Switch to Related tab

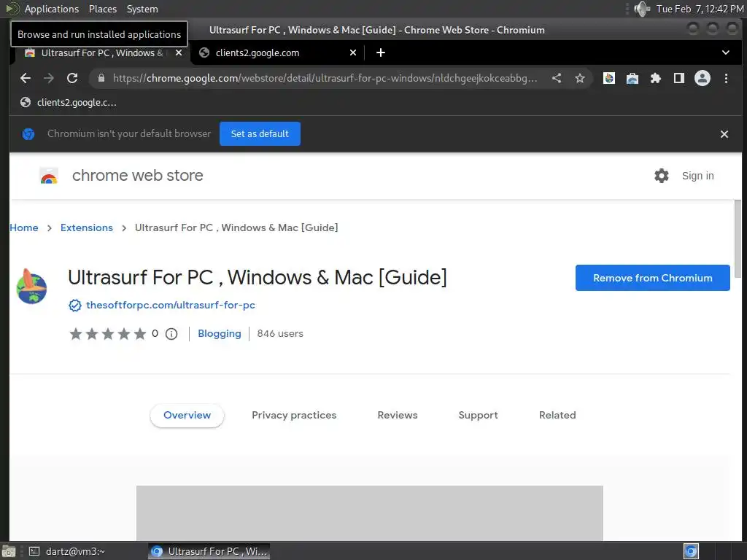point(557,415)
